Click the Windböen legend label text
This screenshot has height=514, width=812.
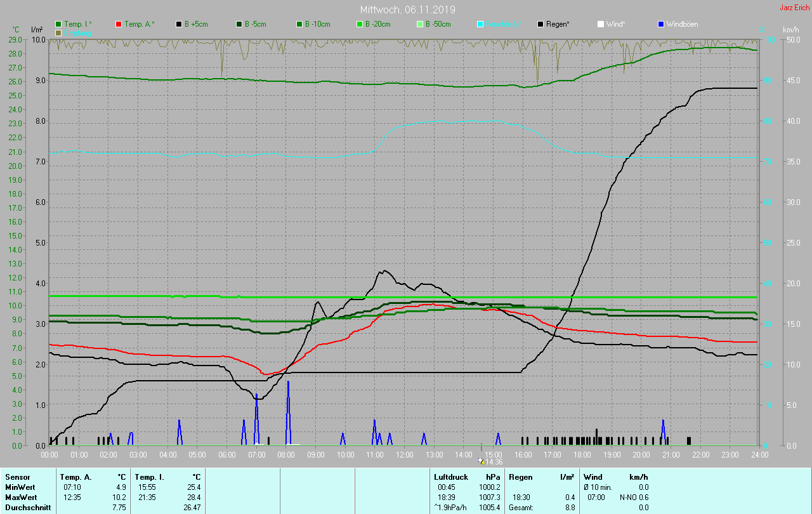[x=682, y=24]
